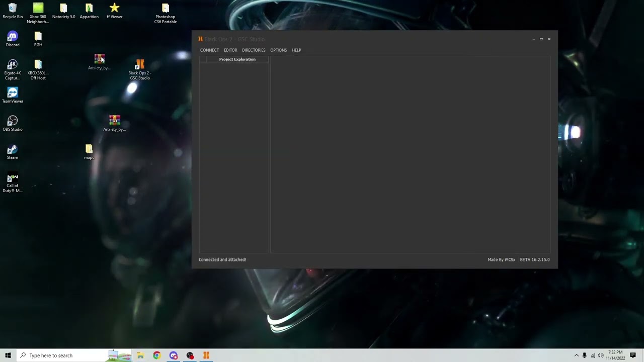
Task: Select the Apparition desktop icon
Action: point(89,11)
